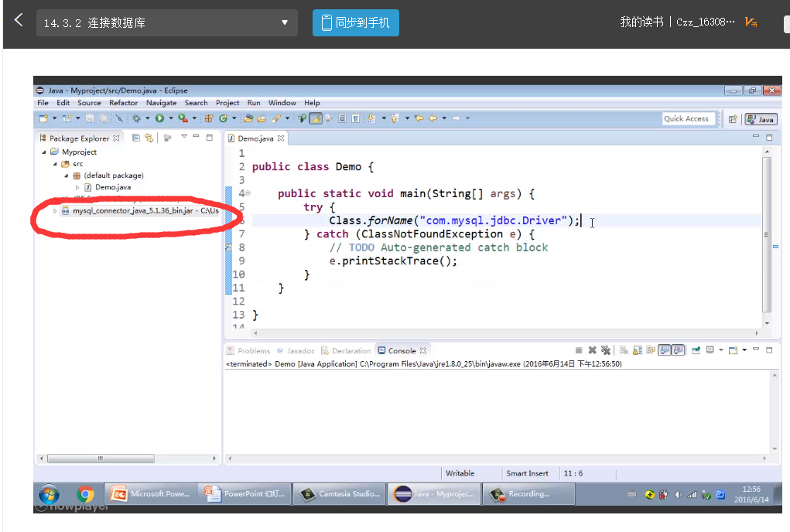Open the Refactor menu

coord(124,103)
